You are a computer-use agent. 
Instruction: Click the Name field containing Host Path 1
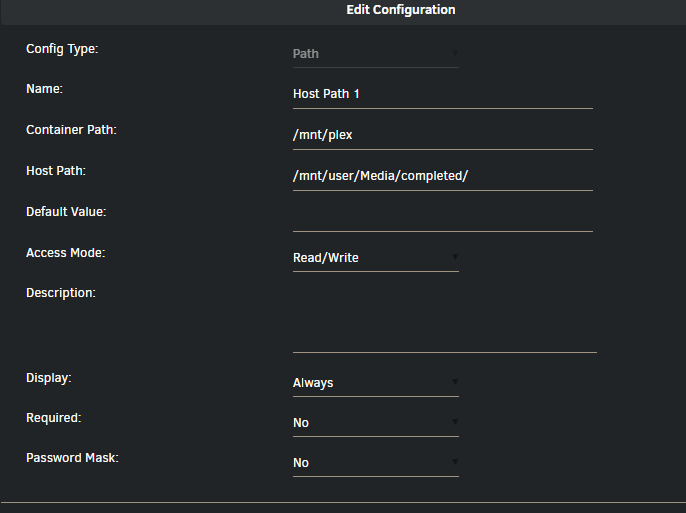click(x=442, y=94)
